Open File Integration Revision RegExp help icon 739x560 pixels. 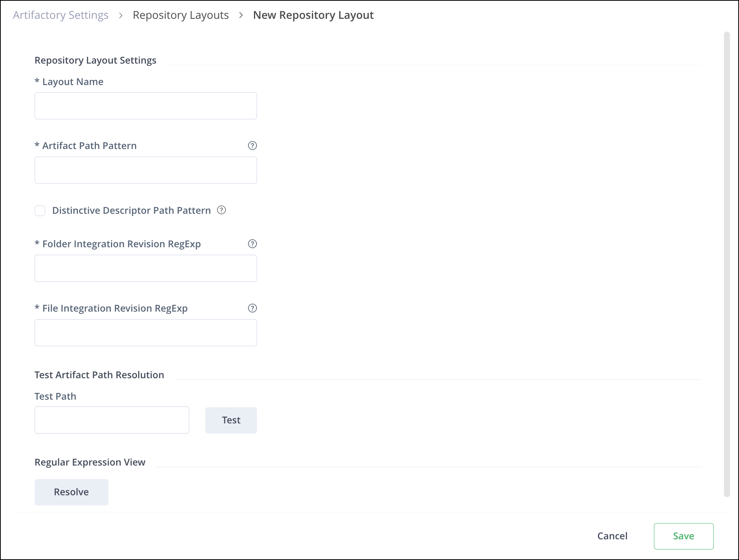coord(252,308)
